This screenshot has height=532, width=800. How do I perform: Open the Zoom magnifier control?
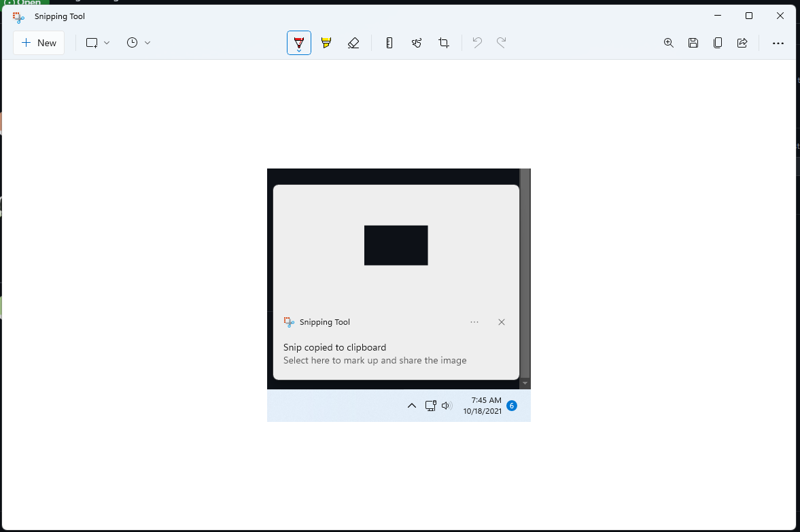[x=668, y=43]
